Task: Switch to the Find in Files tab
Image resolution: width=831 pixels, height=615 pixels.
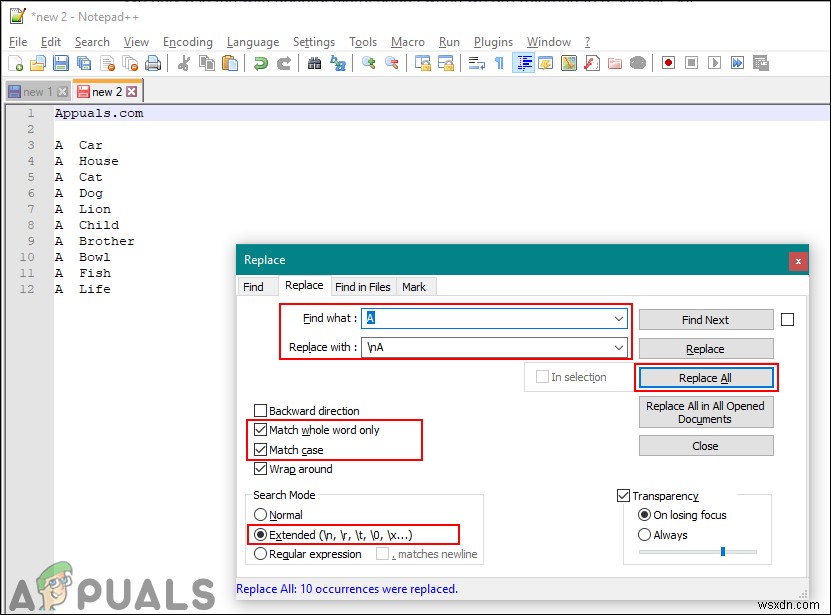Action: tap(363, 286)
